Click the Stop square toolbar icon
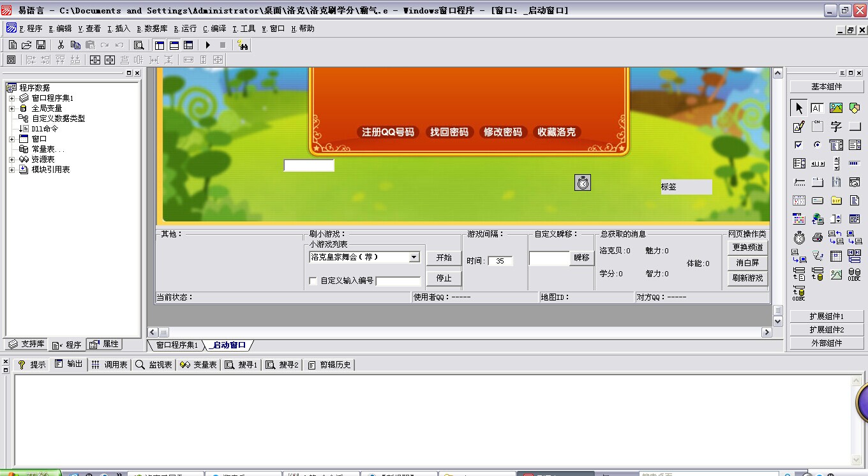Screen dimensions: 868x476 coord(223,45)
